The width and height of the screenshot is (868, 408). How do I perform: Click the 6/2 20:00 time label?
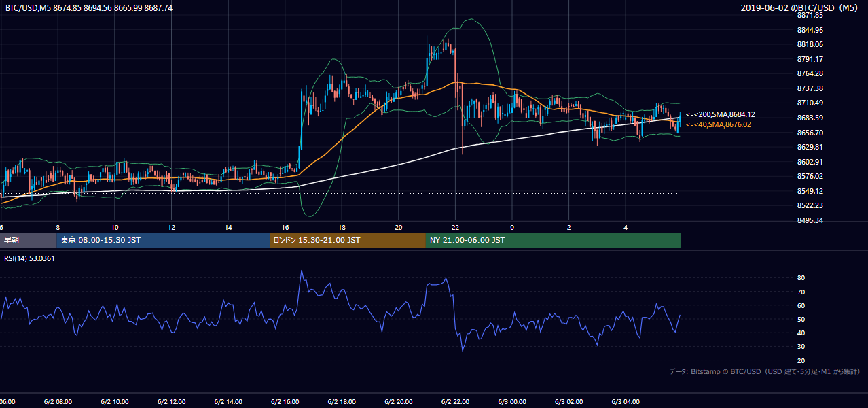399,401
